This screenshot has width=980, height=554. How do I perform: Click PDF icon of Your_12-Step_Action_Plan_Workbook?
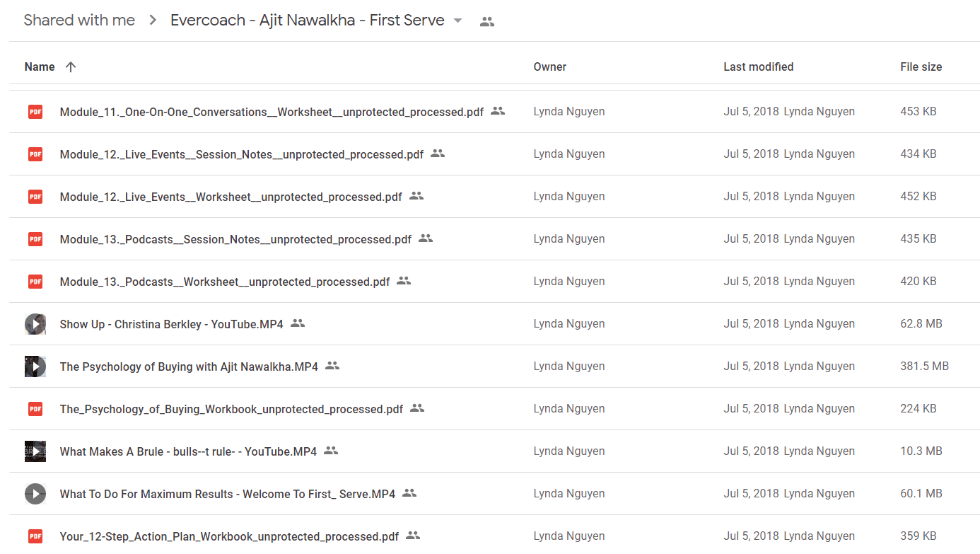(35, 536)
